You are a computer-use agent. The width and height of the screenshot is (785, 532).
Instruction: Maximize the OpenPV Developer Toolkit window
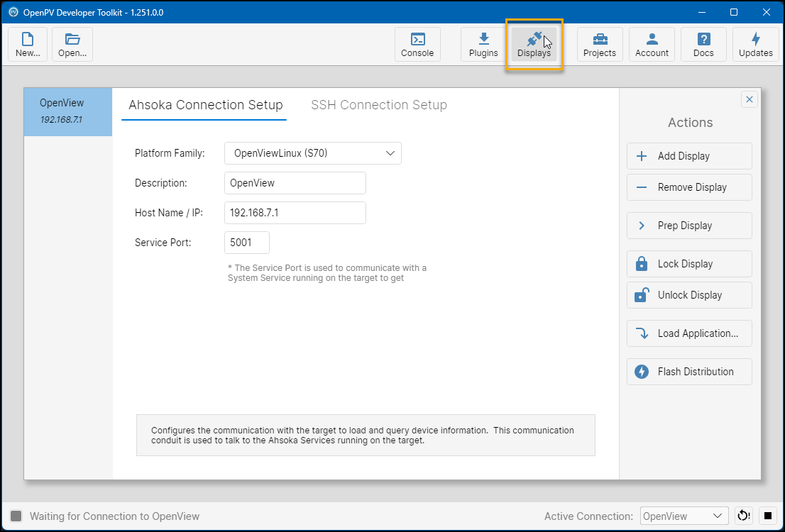tap(734, 12)
